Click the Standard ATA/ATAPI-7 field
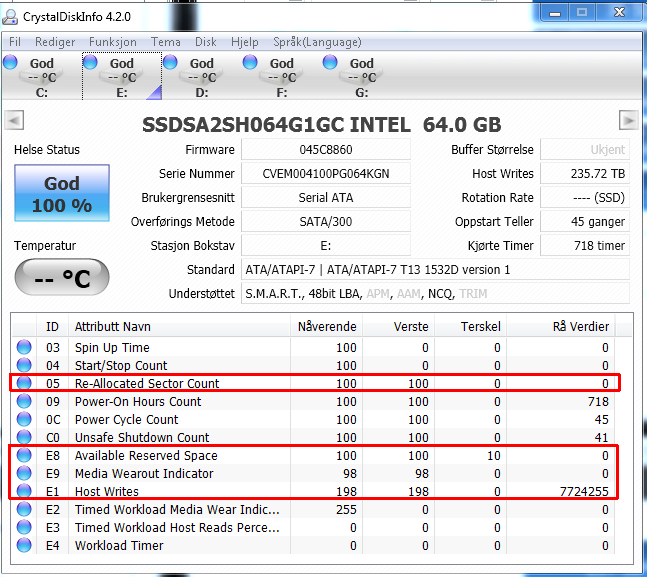The width and height of the screenshot is (647, 577). [x=435, y=270]
